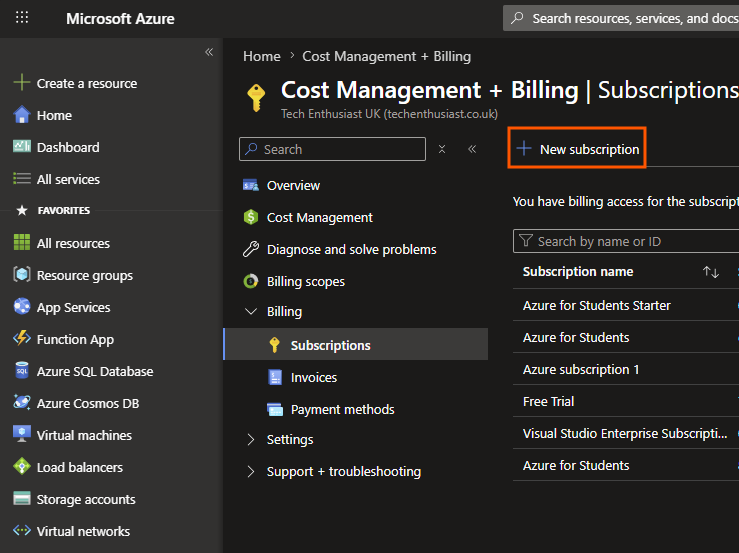Screen dimensions: 739x553
Task: Click the Diagnose and solve problems wrench icon
Action: pyautogui.click(x=251, y=249)
